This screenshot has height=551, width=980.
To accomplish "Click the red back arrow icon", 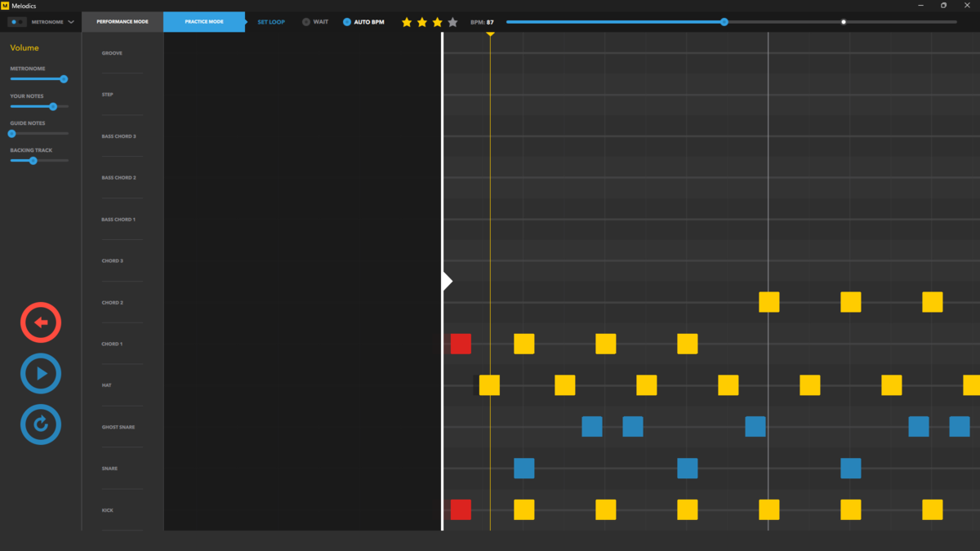I will click(x=40, y=322).
